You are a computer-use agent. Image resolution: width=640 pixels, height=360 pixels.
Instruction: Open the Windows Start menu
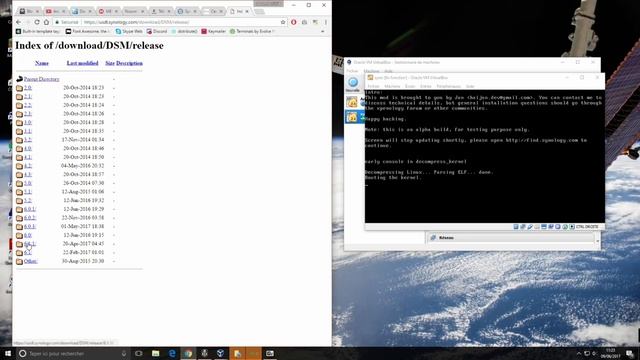click(x=8, y=353)
